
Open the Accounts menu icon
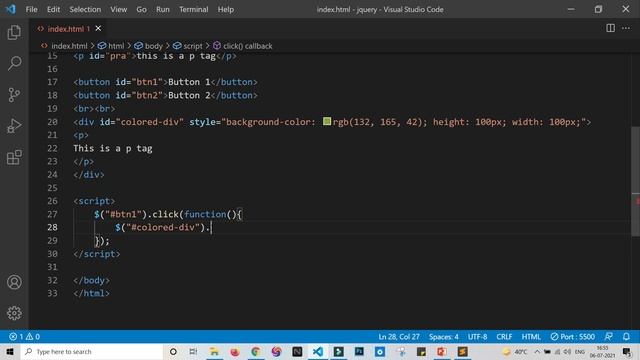(14, 282)
